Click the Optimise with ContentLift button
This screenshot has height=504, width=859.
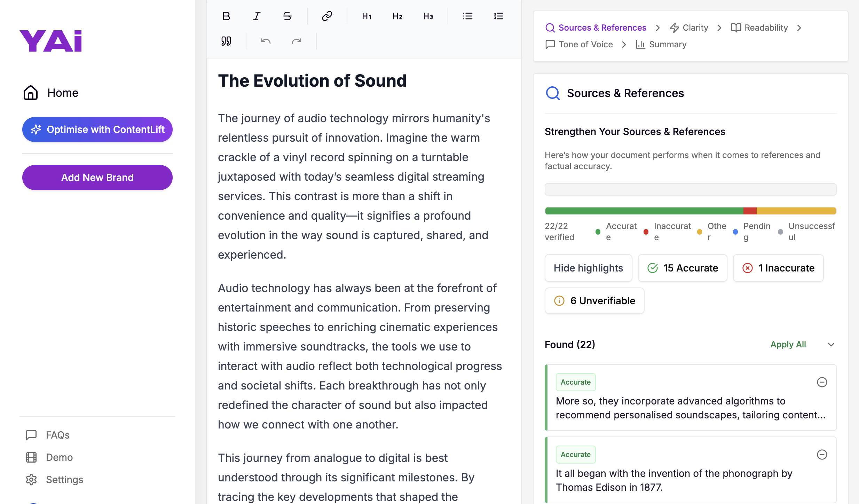pyautogui.click(x=97, y=129)
